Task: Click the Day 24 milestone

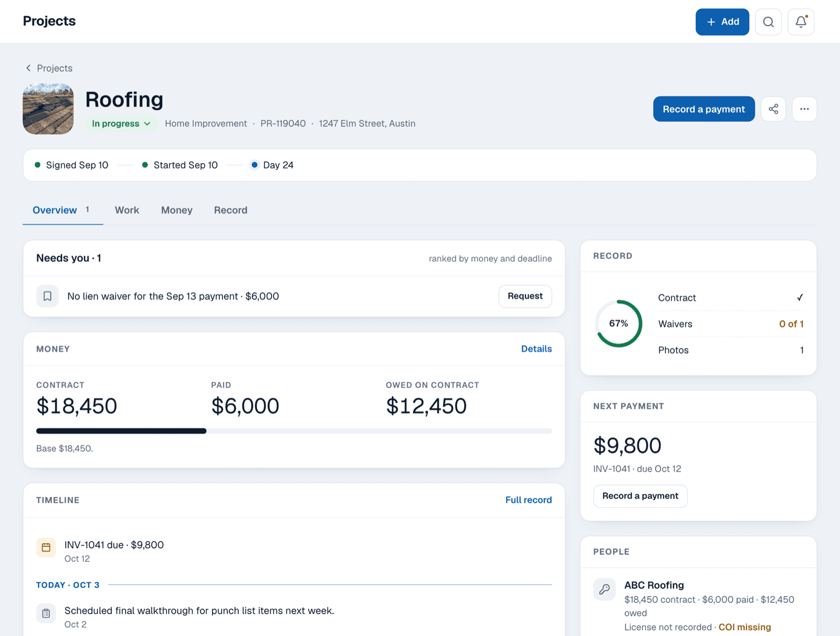Action: [272, 165]
